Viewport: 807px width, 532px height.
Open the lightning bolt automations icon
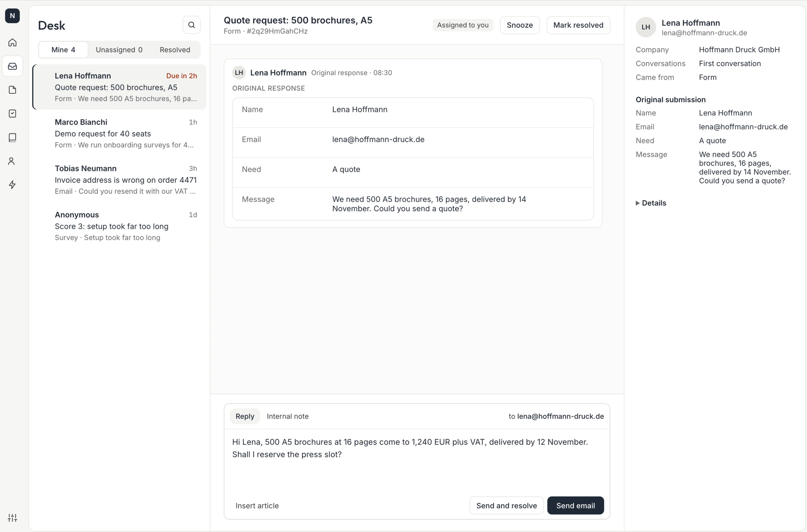pyautogui.click(x=12, y=185)
